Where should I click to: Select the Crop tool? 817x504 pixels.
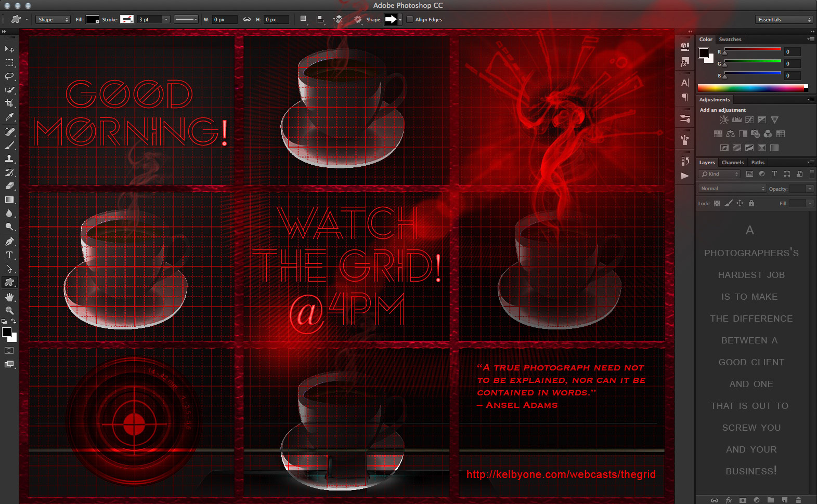tap(9, 103)
